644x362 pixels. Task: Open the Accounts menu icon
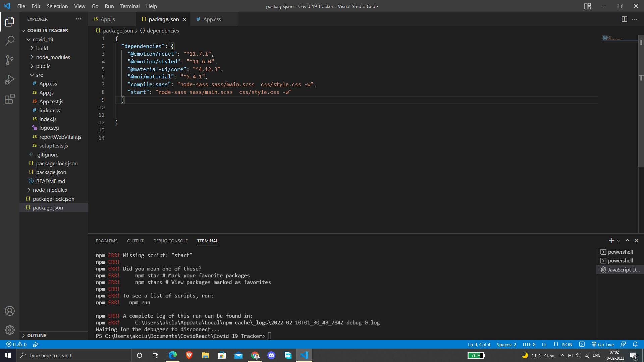(10, 311)
